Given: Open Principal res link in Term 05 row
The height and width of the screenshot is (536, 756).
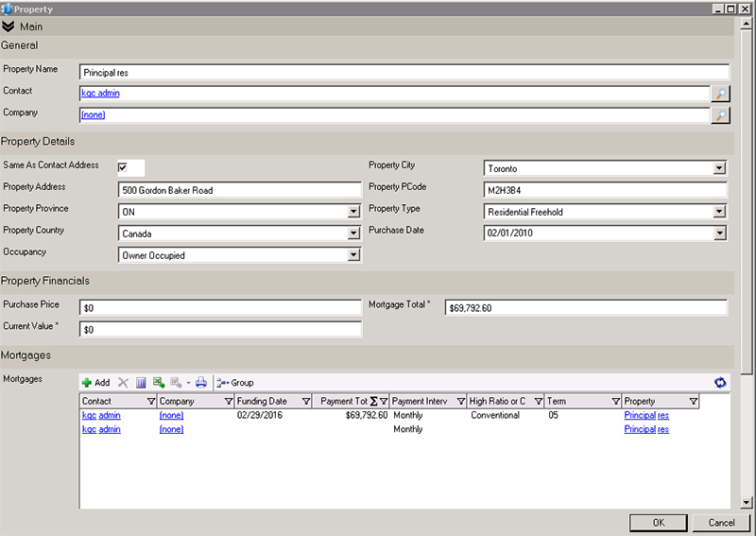Looking at the screenshot, I should click(x=646, y=415).
